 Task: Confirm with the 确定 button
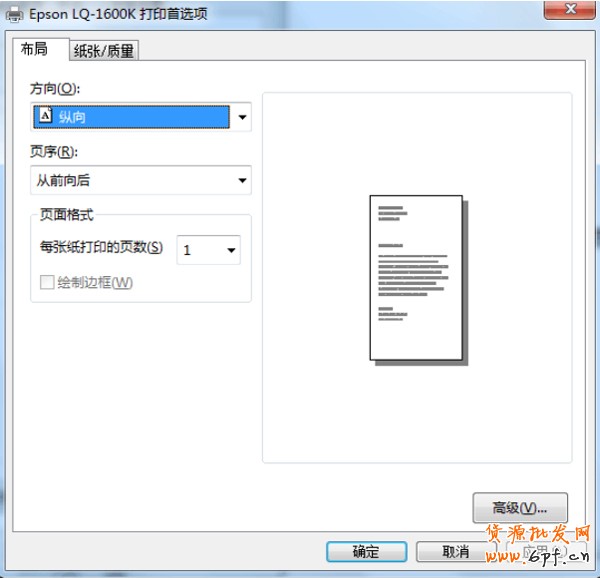click(x=366, y=551)
